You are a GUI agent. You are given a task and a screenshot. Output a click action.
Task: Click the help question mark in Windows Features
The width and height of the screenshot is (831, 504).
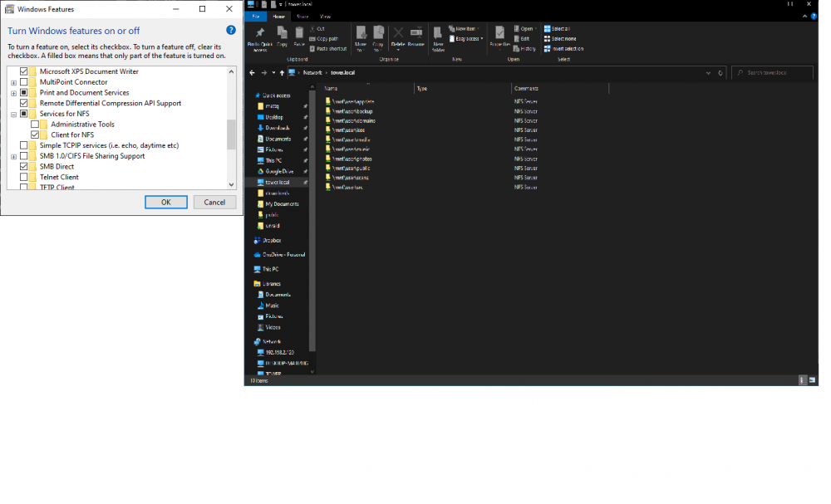[231, 30]
